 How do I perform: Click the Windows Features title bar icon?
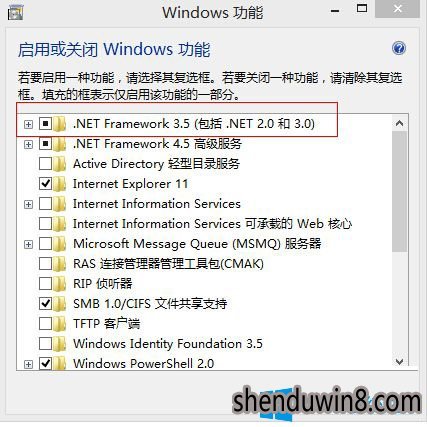15,12
